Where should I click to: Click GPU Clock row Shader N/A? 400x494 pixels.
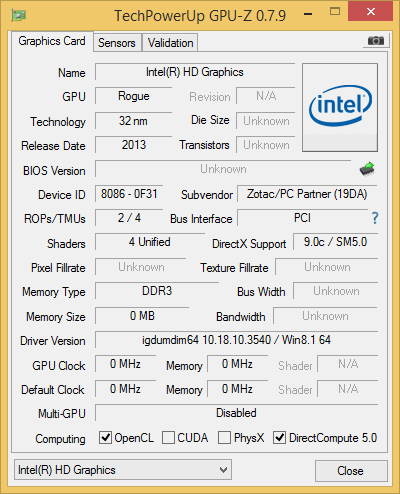pos(348,364)
